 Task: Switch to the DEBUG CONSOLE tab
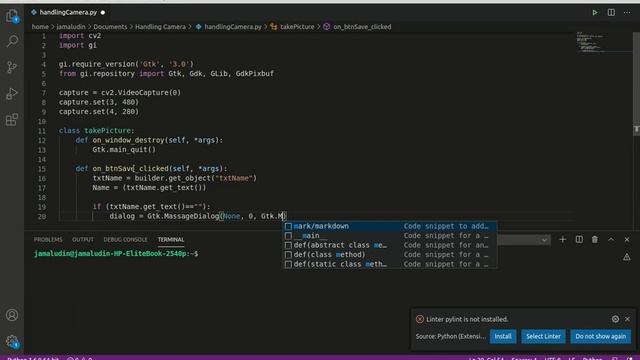pos(125,240)
